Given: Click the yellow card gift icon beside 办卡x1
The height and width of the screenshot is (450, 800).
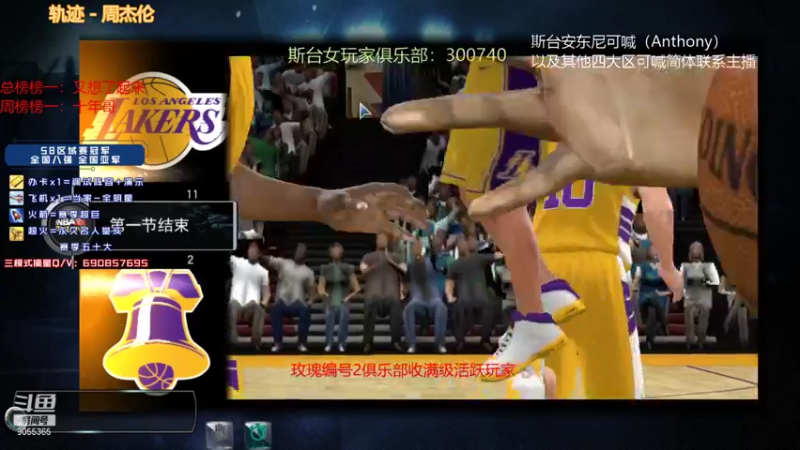Looking at the screenshot, I should click(x=16, y=182).
